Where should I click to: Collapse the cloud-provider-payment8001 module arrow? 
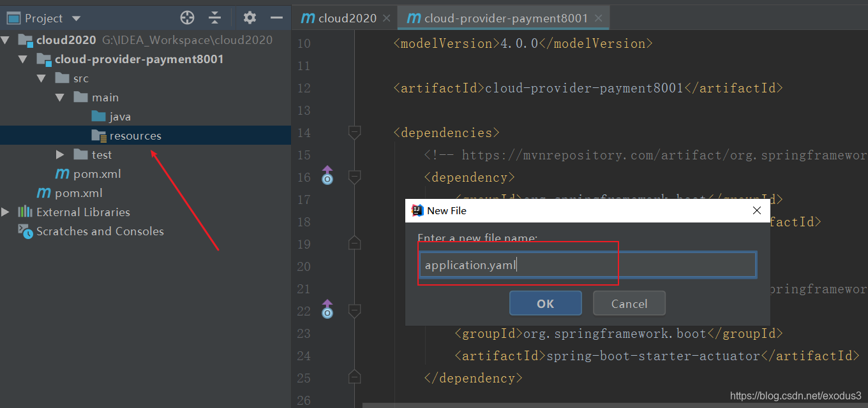[x=24, y=59]
